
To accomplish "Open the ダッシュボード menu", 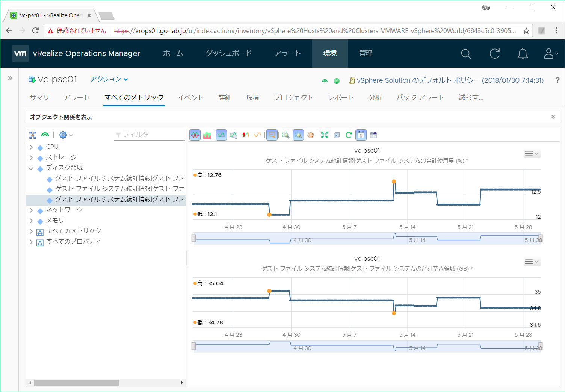I will click(229, 53).
